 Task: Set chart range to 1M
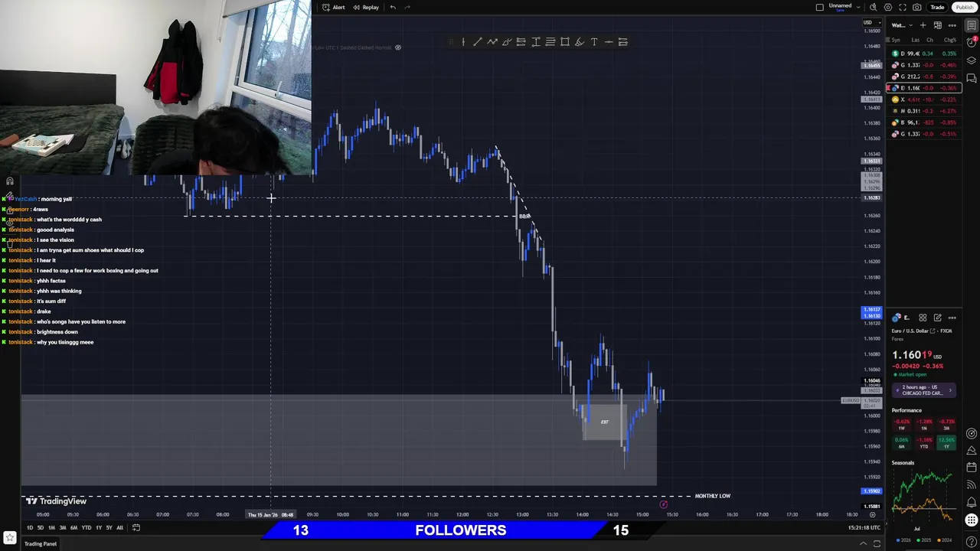click(51, 528)
